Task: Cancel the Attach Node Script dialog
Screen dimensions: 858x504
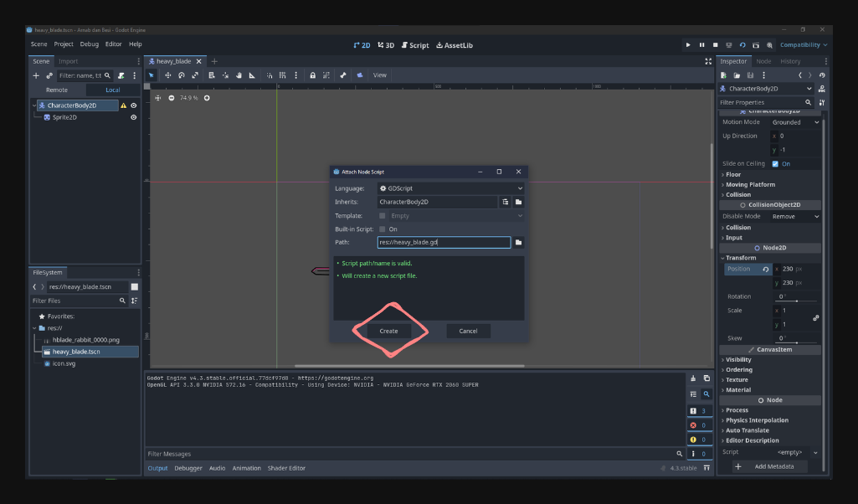Action: coord(468,331)
